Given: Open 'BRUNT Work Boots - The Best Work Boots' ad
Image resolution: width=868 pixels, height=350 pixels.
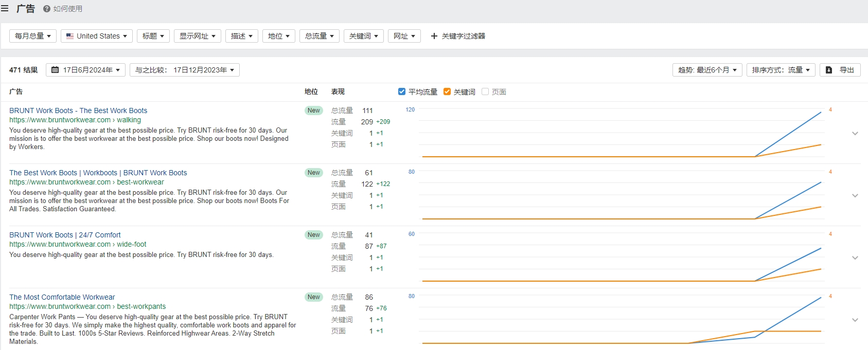Looking at the screenshot, I should [x=78, y=110].
